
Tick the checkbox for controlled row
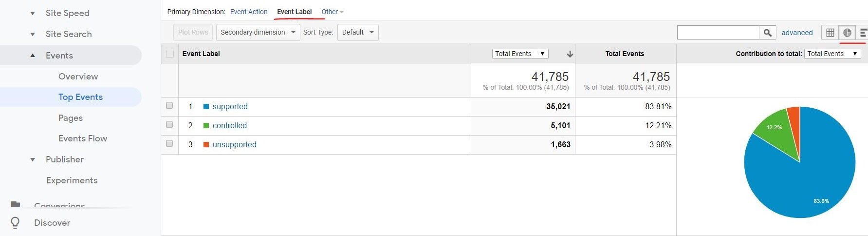point(169,124)
